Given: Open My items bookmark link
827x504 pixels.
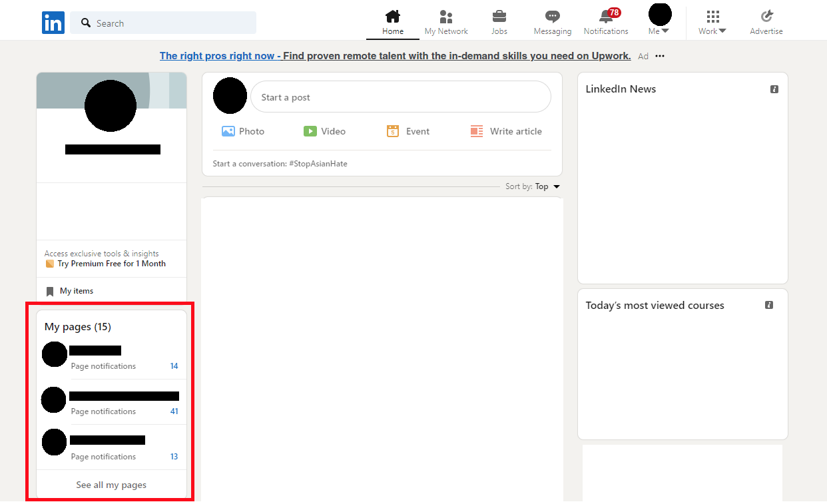Looking at the screenshot, I should point(70,291).
